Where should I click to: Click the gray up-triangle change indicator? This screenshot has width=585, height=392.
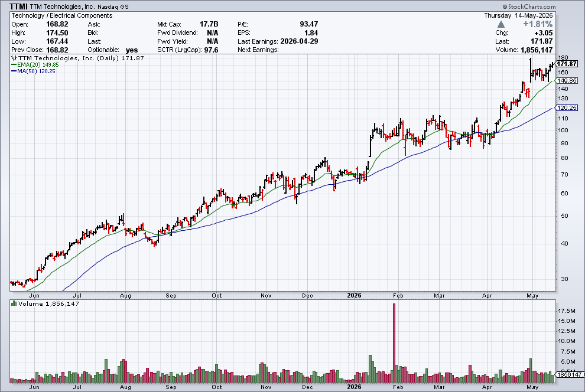point(501,24)
